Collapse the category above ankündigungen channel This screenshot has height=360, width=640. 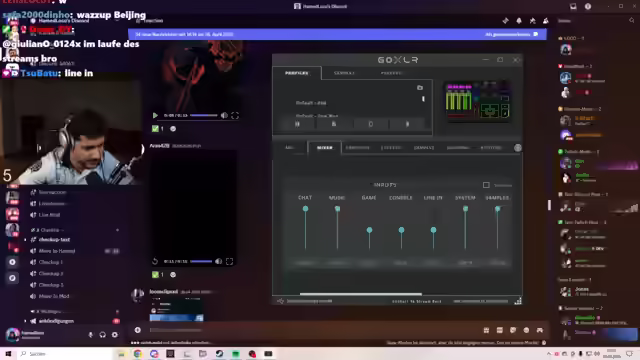[48, 311]
